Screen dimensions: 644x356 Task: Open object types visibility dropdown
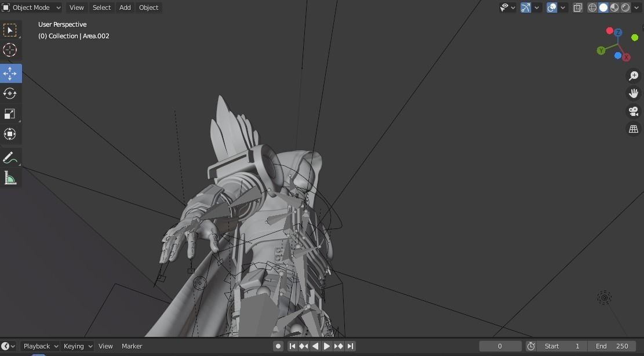point(508,8)
